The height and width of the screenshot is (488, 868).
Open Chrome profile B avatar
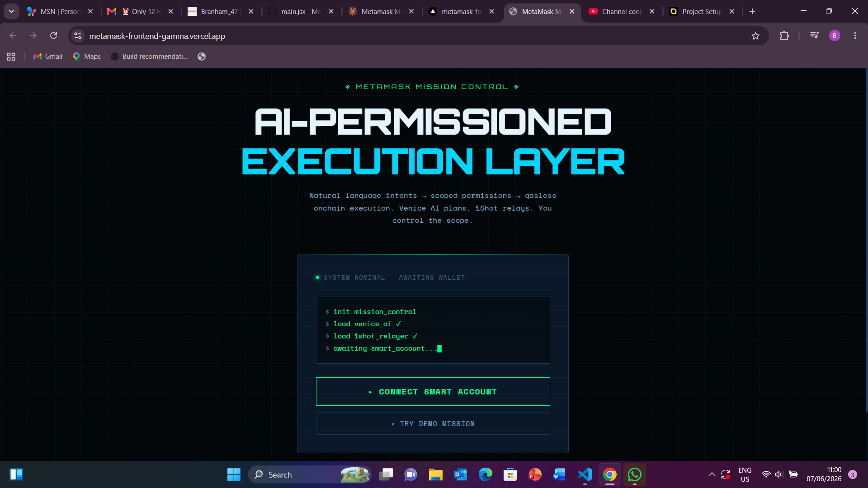click(x=835, y=36)
